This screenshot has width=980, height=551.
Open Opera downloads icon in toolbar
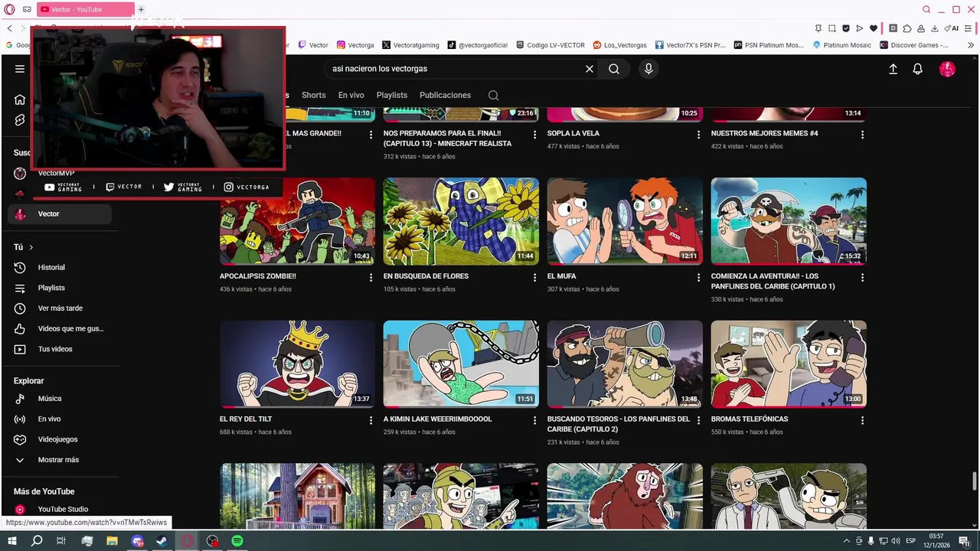[x=934, y=28]
